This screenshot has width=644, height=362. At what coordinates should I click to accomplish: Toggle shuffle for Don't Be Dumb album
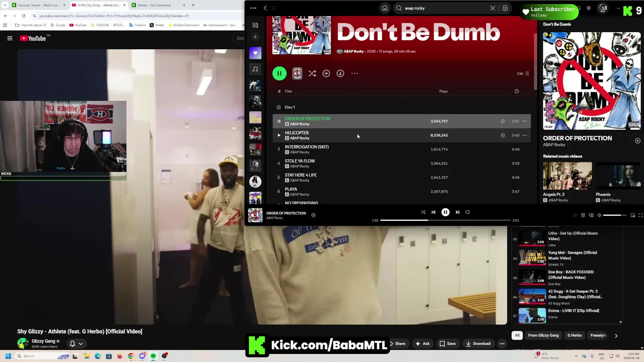(312, 73)
